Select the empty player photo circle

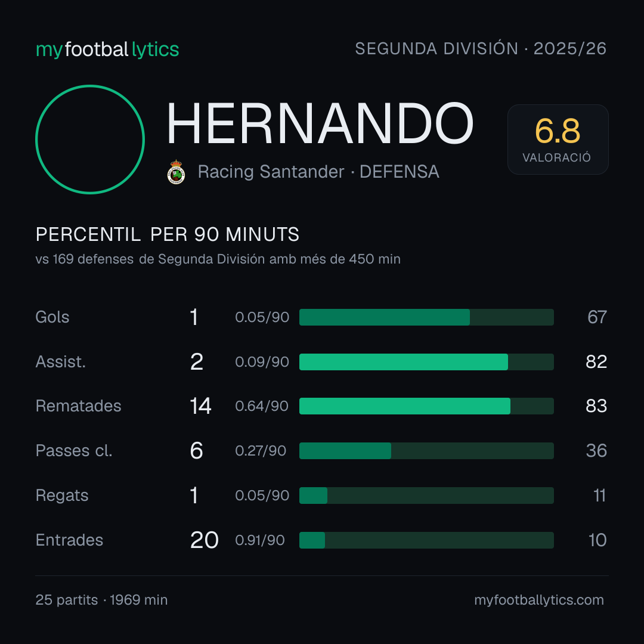click(90, 140)
